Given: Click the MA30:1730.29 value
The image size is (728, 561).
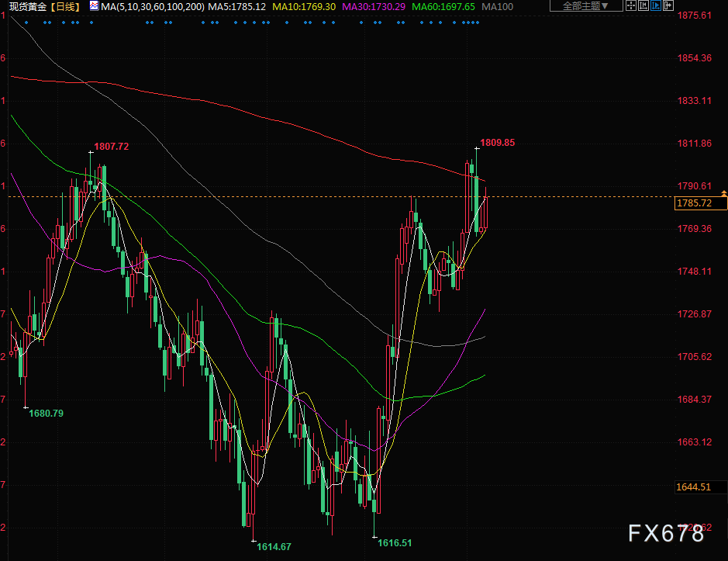Looking at the screenshot, I should tap(373, 6).
